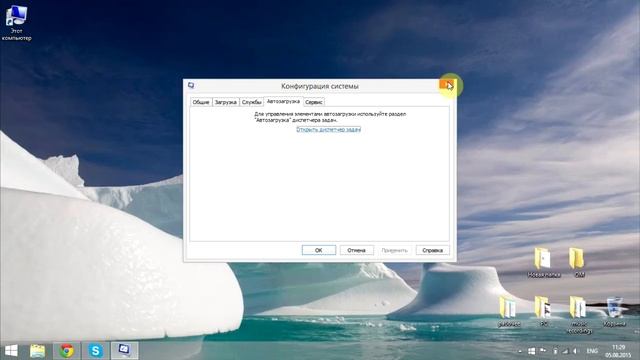Viewport: 640px width, 360px height.
Task: Select the System Configuration taskbar button
Action: (124, 351)
